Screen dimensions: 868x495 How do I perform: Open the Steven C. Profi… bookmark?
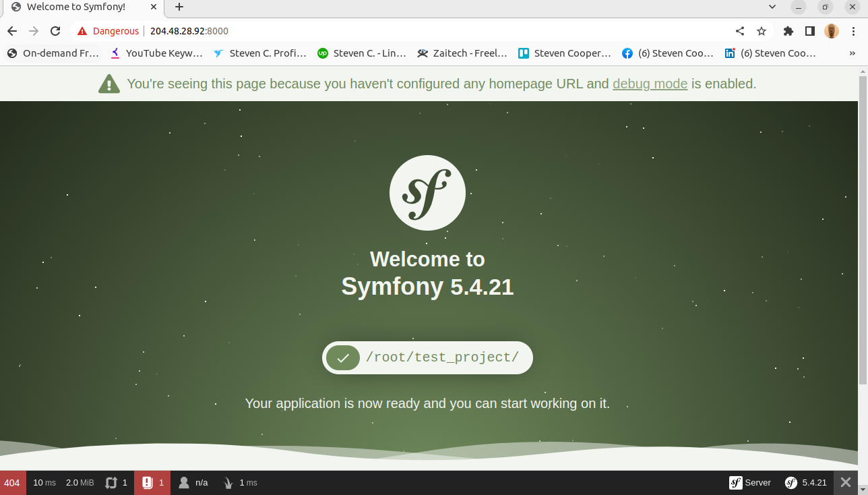pyautogui.click(x=260, y=53)
